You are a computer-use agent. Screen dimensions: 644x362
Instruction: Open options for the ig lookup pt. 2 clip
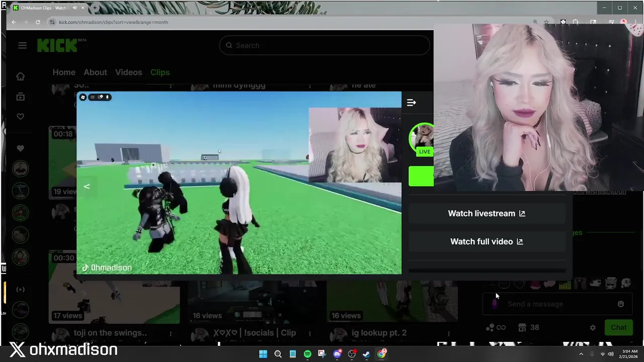pyautogui.click(x=448, y=333)
